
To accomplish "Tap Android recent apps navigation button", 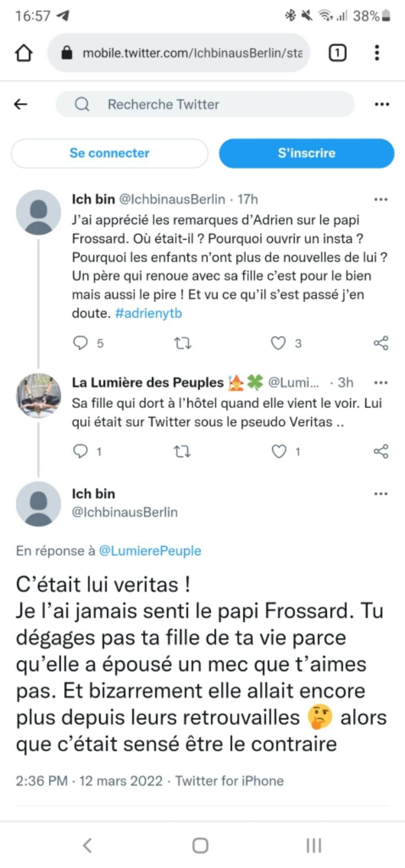I will click(x=313, y=846).
